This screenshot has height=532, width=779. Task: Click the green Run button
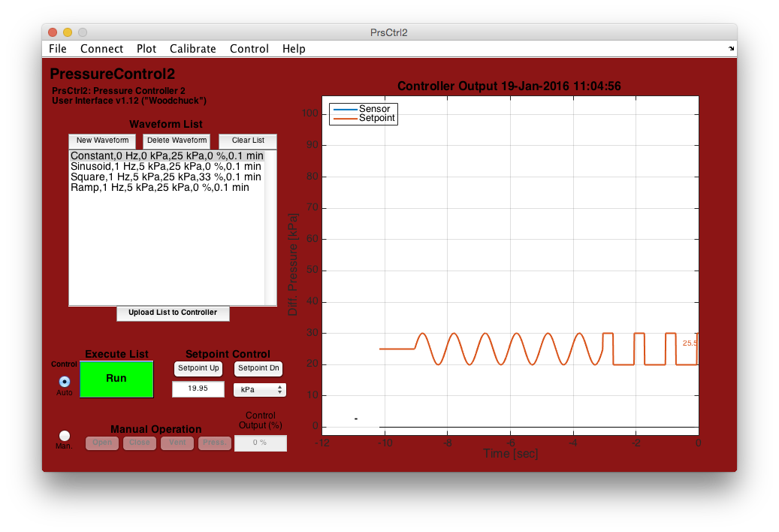tap(116, 379)
